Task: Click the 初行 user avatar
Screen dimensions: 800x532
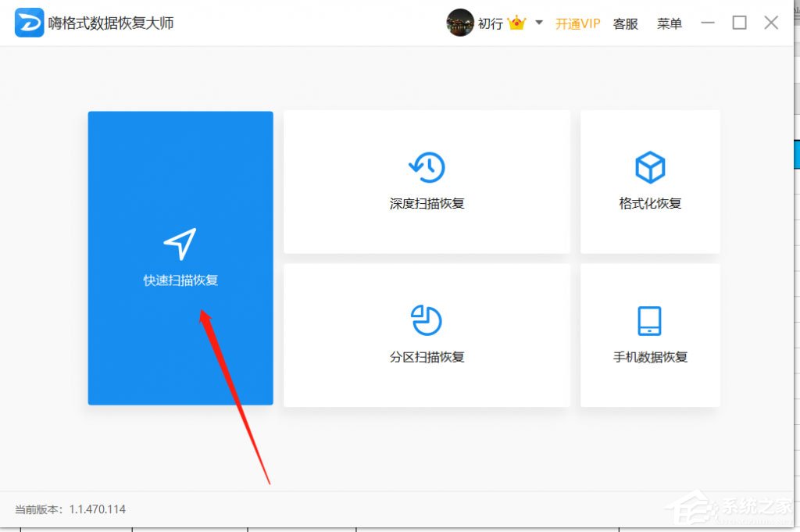Action: click(x=460, y=22)
